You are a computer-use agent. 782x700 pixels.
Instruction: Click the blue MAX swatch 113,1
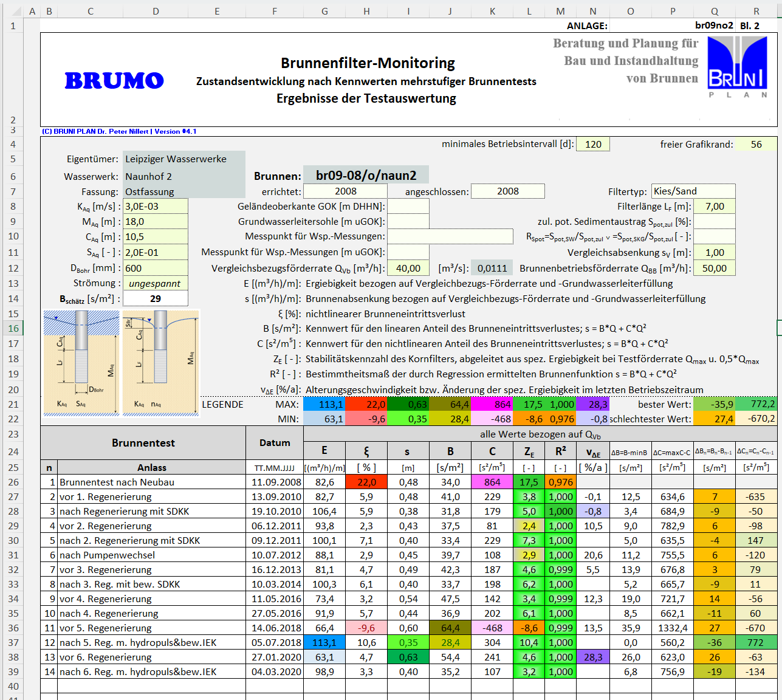pos(324,404)
